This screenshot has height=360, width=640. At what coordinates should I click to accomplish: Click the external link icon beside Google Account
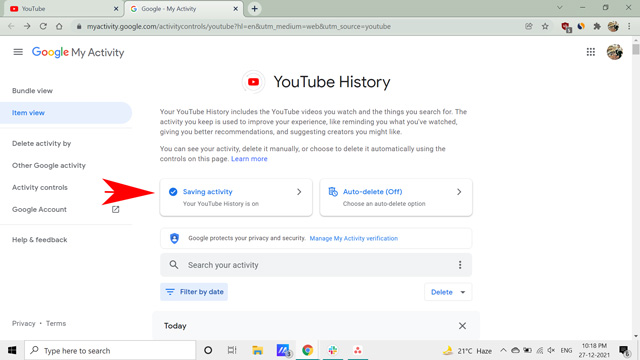[x=116, y=209]
